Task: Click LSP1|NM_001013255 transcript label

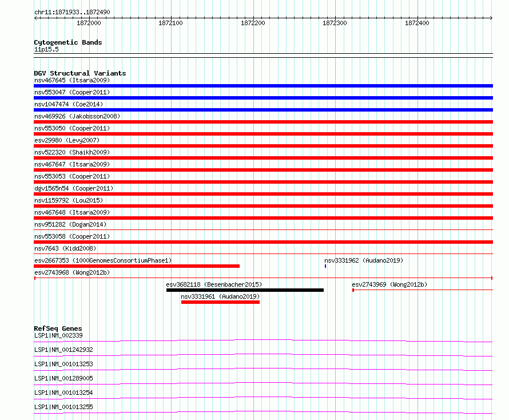Action: [x=63, y=407]
